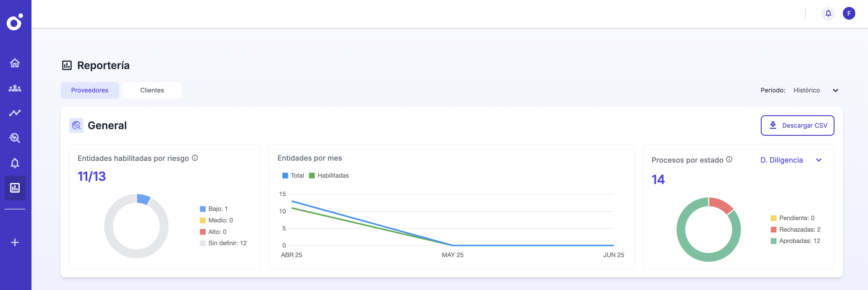The height and width of the screenshot is (290, 868).
Task: Toggle the Total series legend
Action: (x=293, y=176)
